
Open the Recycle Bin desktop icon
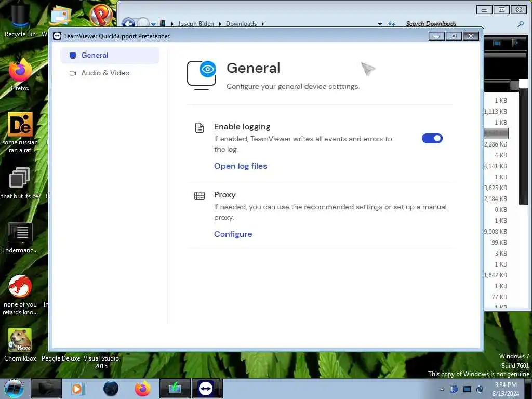coord(20,20)
